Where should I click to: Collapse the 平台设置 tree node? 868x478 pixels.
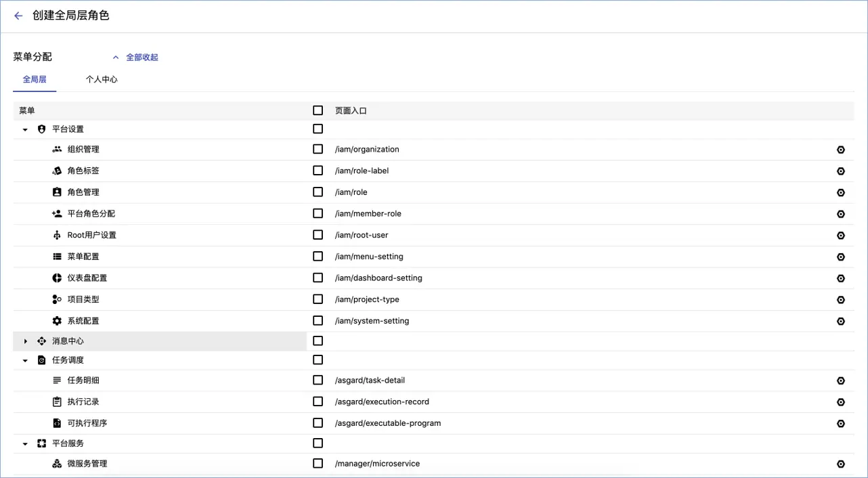pos(26,129)
